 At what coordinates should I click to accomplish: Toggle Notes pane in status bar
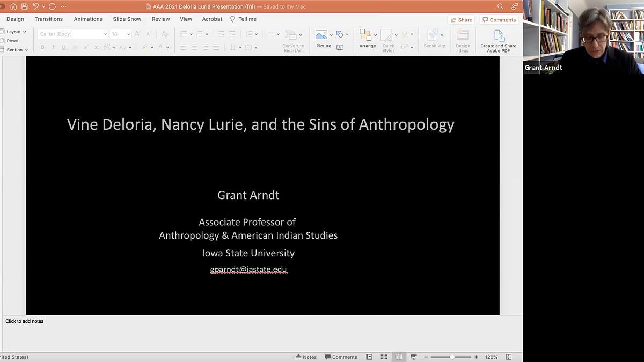click(306, 357)
